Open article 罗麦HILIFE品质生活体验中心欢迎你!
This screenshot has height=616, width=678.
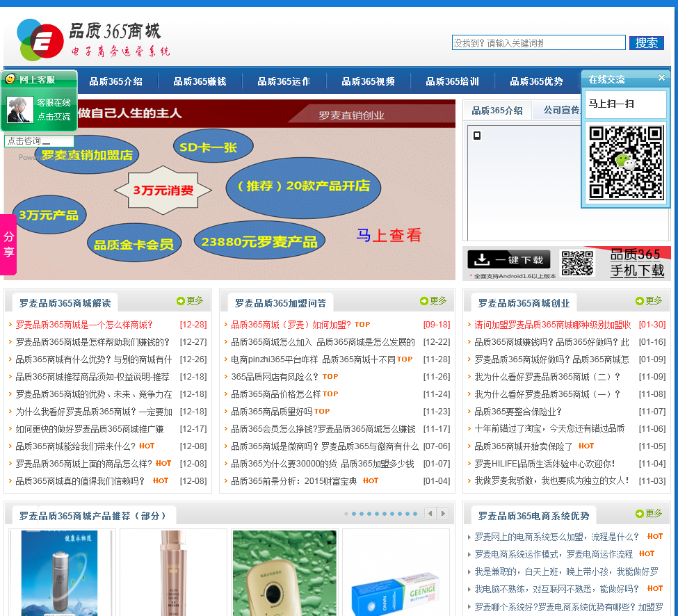click(544, 464)
